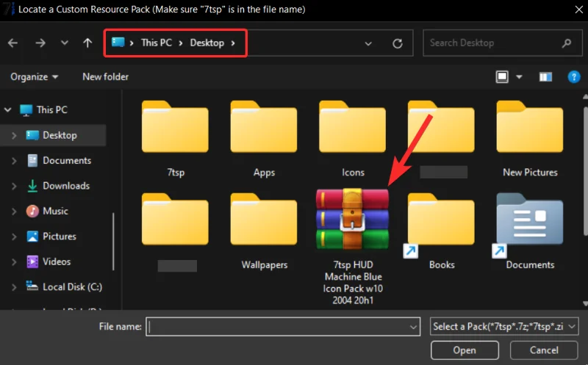Select Desktop in the navigation pane
The height and width of the screenshot is (365, 588).
tap(60, 135)
